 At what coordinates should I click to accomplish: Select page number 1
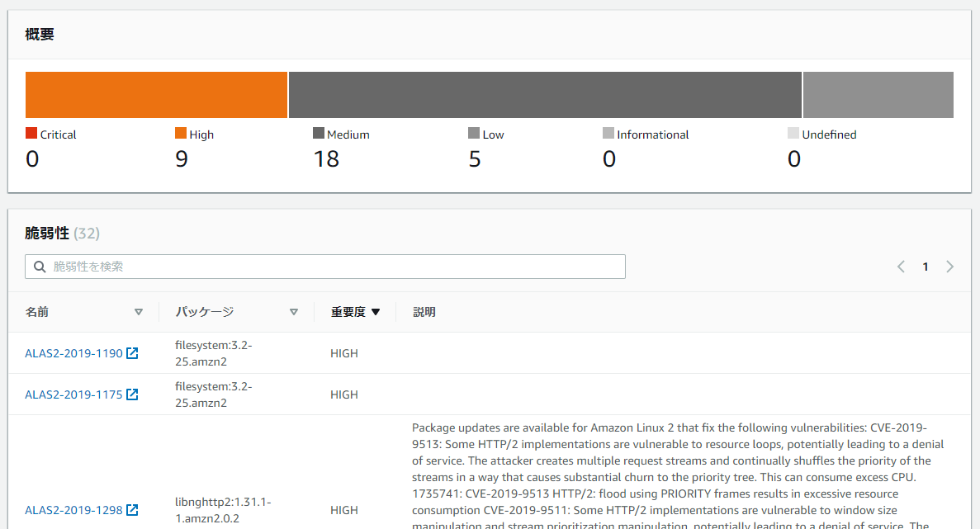(x=925, y=267)
